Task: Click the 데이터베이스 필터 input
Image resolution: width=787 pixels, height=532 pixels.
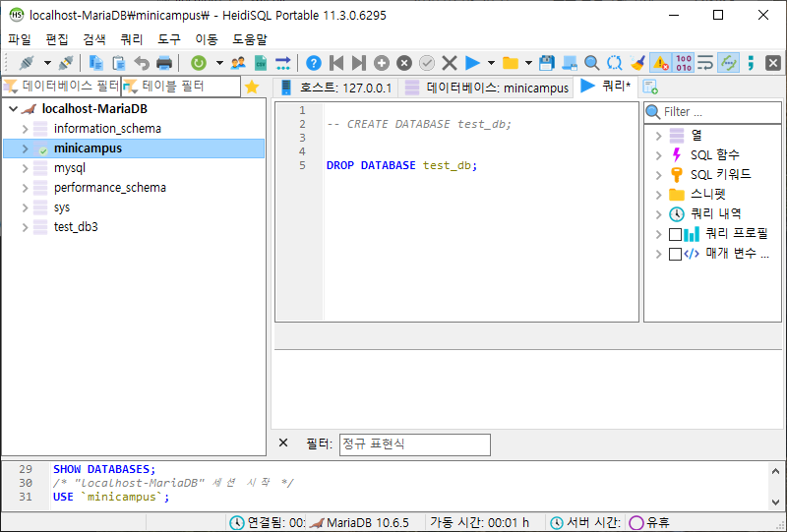Action: coord(62,87)
